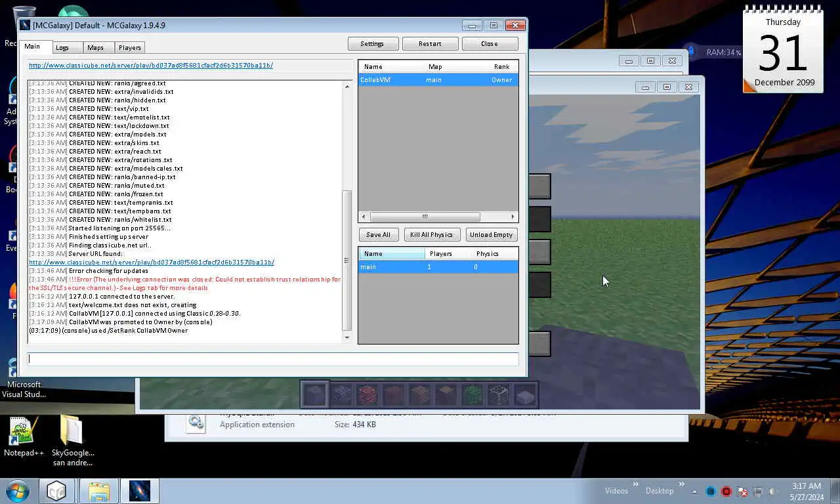Click the red SSL/TLS error log line
Image resolution: width=840 pixels, height=504 pixels.
(185, 283)
